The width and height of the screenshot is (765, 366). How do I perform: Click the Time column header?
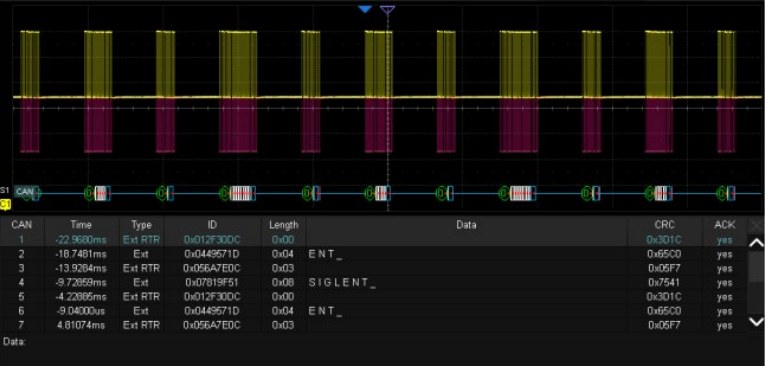(x=81, y=225)
